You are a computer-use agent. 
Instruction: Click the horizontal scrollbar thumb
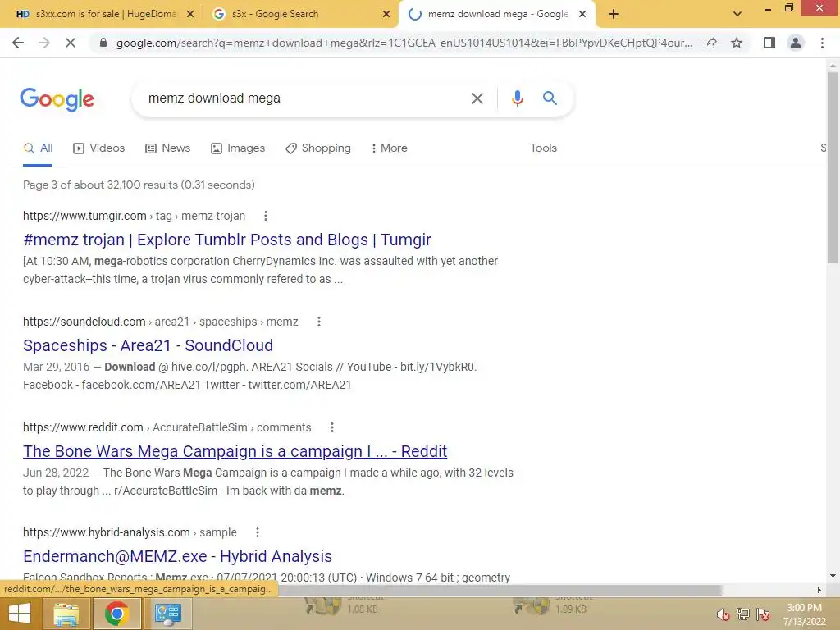coord(498,590)
